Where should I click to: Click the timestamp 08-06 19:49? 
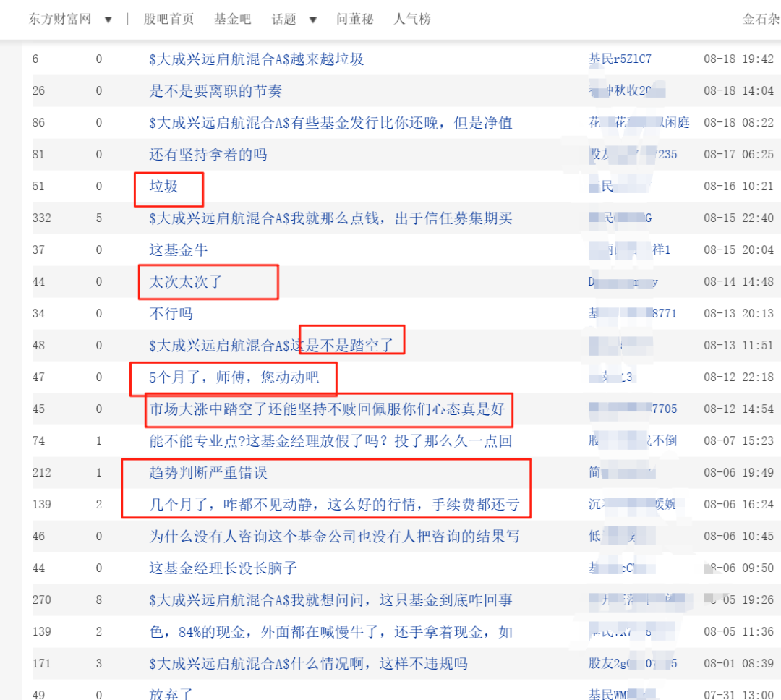click(738, 472)
